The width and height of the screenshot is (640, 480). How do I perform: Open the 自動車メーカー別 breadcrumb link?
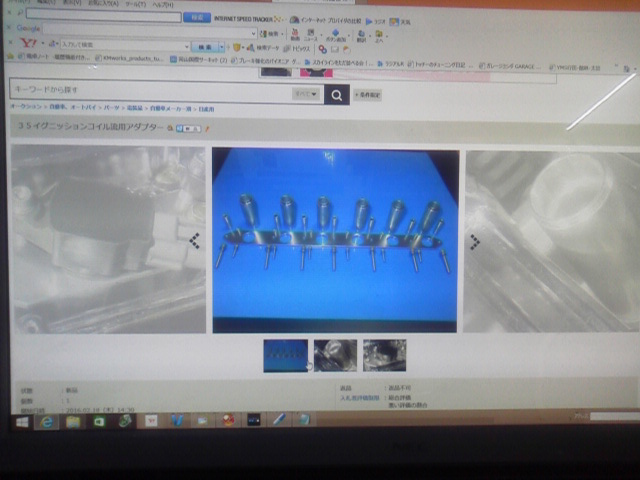(171, 108)
